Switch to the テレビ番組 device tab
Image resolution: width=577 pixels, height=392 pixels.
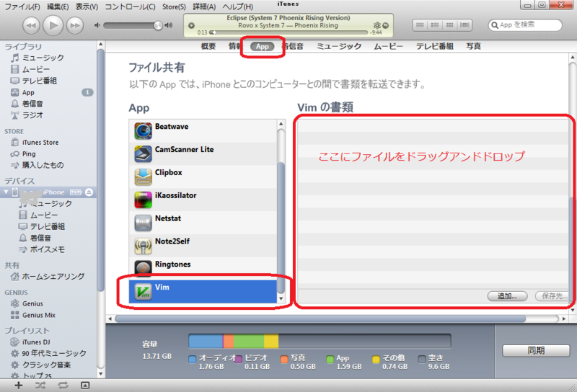click(x=435, y=46)
